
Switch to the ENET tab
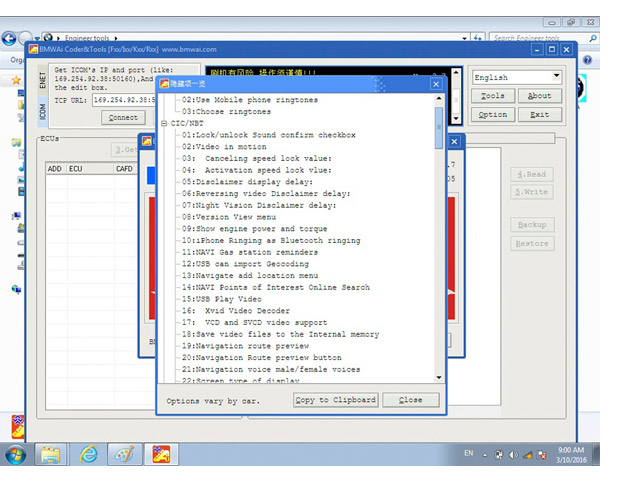42,81
